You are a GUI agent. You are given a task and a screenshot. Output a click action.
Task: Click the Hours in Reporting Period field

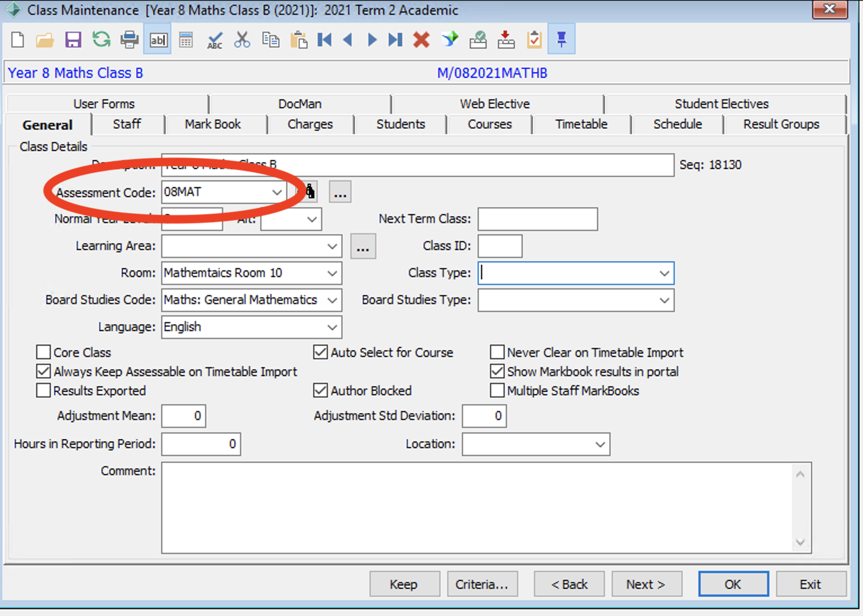pos(201,444)
